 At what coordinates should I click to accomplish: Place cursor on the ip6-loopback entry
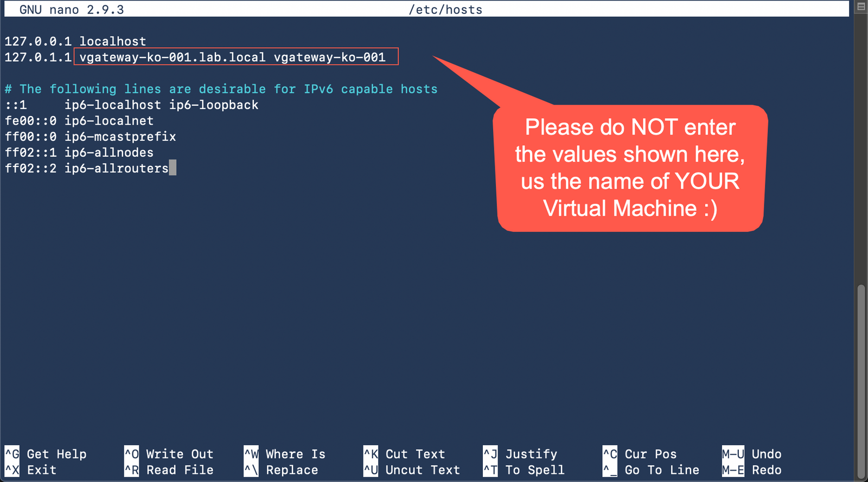click(x=214, y=105)
